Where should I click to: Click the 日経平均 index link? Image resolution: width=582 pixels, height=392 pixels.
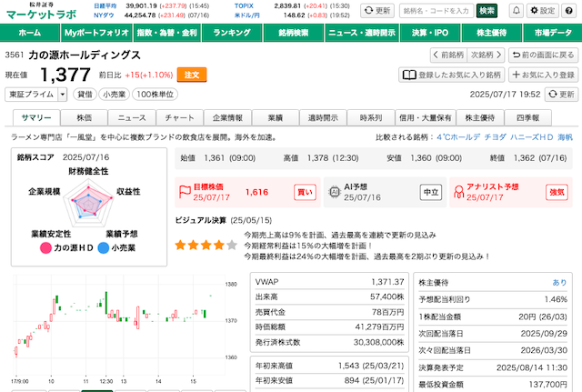(x=105, y=6)
